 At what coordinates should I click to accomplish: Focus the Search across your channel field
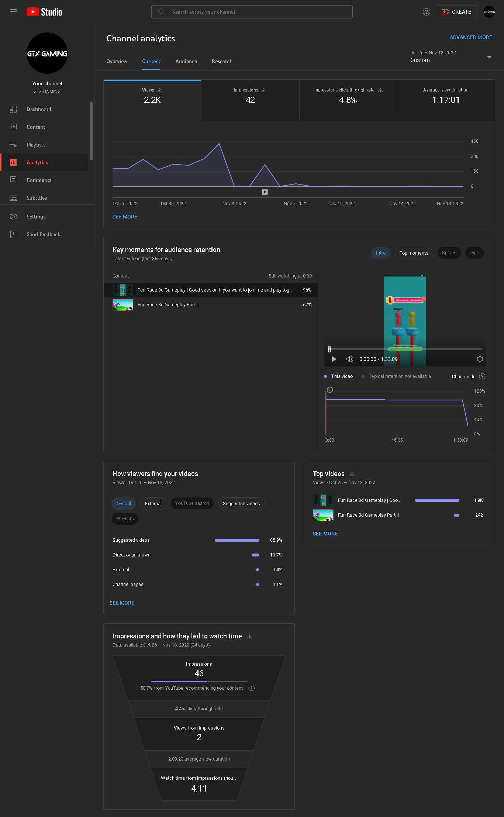252,12
